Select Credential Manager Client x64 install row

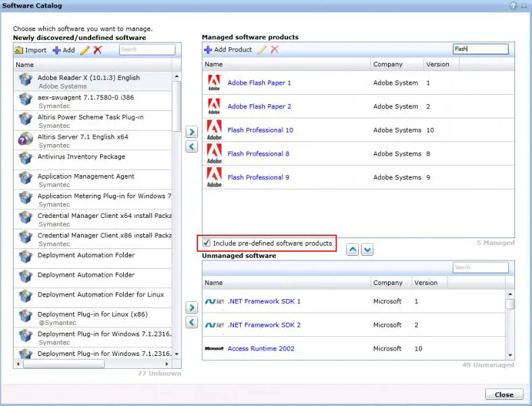(x=93, y=219)
